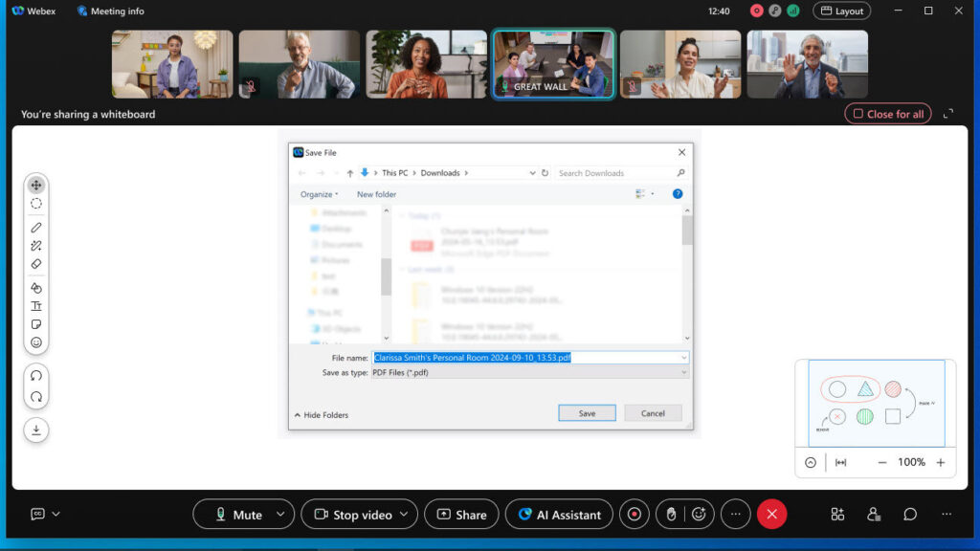Image resolution: width=980 pixels, height=551 pixels.
Task: Click the green network stats icon
Action: point(793,11)
